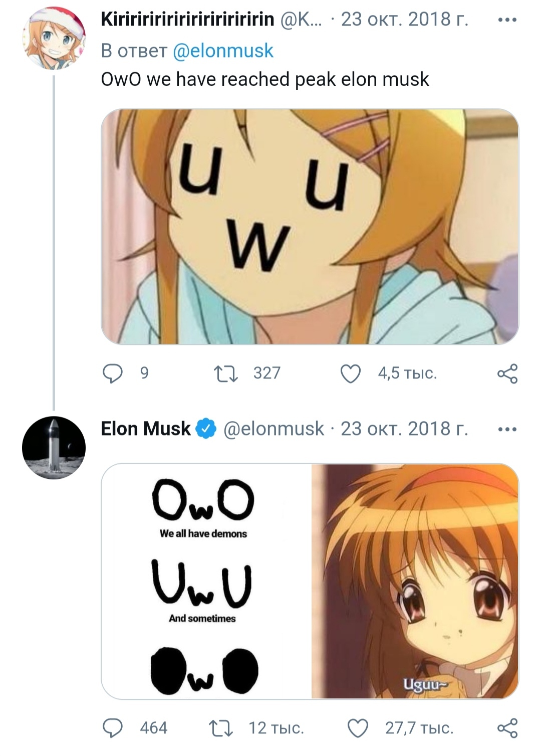Open more options for Elon Musk's tweet

[507, 429]
